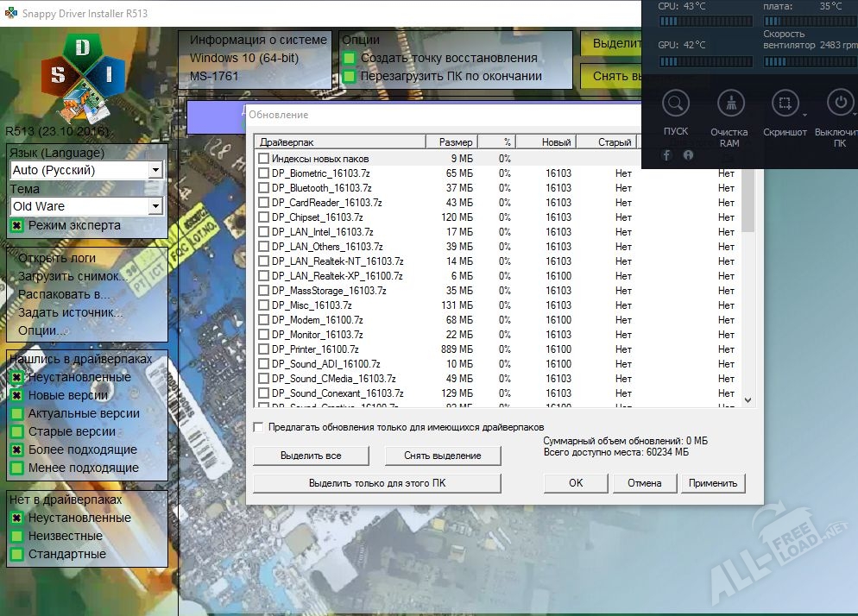The height and width of the screenshot is (616, 858).
Task: Toggle Более подходящие filter
Action: (x=17, y=449)
